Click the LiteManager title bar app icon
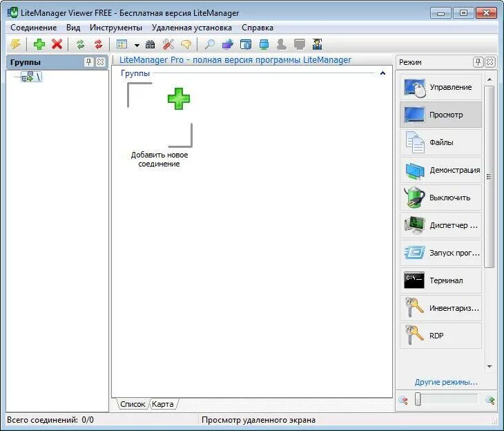This screenshot has width=504, height=431. pyautogui.click(x=13, y=13)
